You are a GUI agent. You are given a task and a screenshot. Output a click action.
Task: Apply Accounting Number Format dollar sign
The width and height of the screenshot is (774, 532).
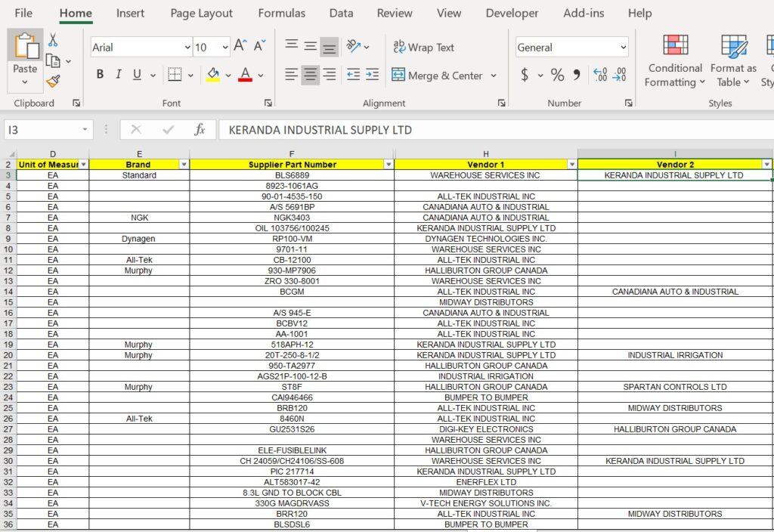click(525, 75)
